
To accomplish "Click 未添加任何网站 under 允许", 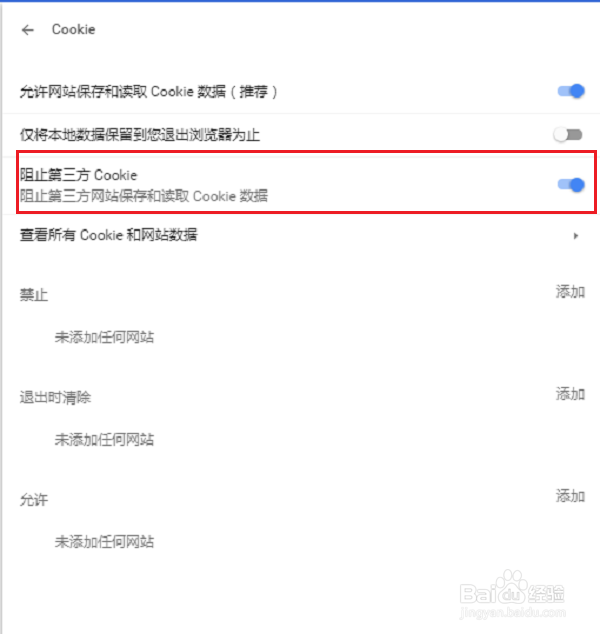I will click(104, 541).
